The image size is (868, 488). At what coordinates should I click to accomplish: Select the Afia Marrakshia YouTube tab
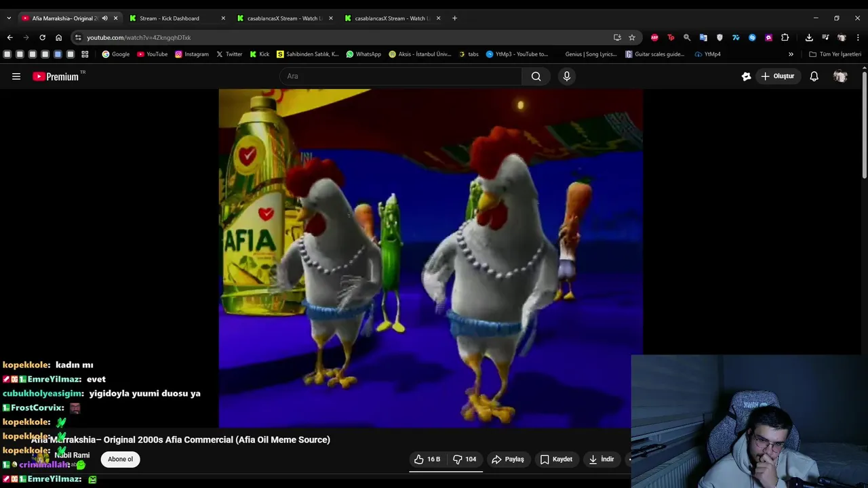pos(64,18)
